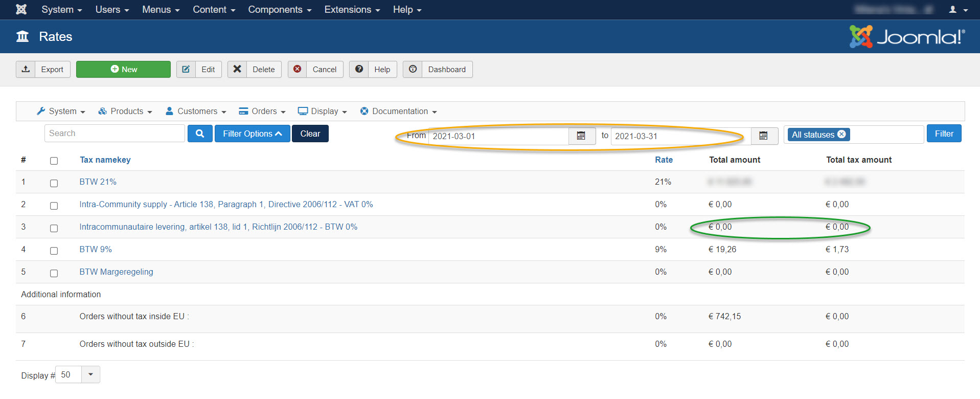
Task: Open the Display # 50 dropdown
Action: (x=78, y=374)
